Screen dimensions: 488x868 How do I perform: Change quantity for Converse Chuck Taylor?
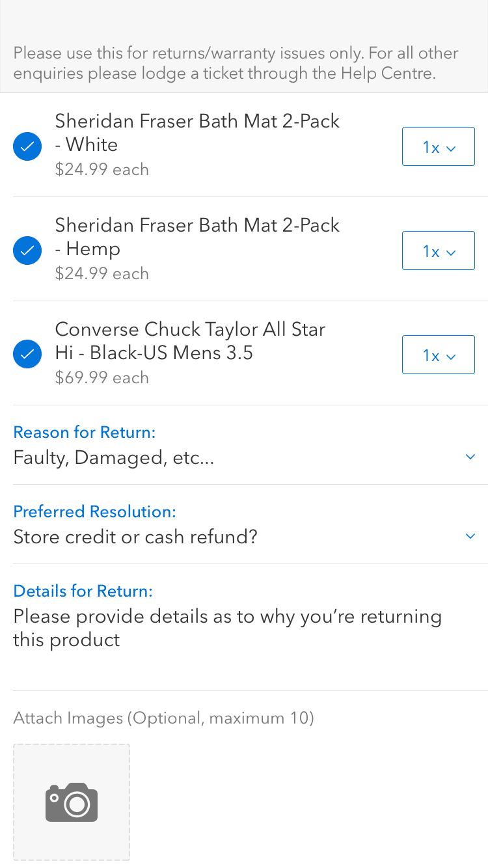click(x=438, y=355)
